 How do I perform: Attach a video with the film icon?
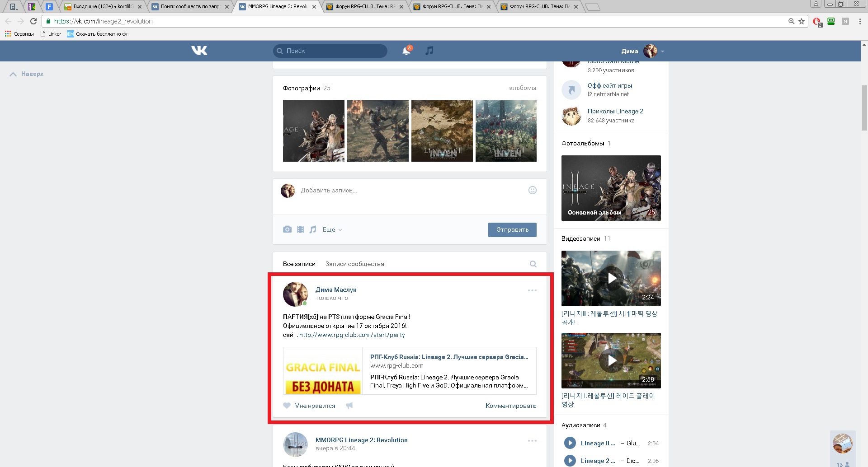tap(300, 229)
